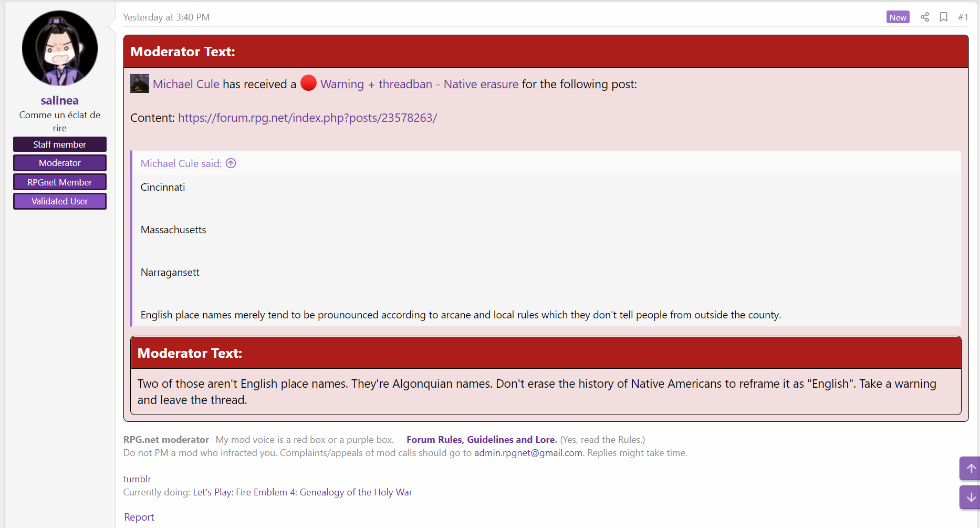Open Michael Cule's small avatar thumbnail
980x528 pixels.
point(140,84)
